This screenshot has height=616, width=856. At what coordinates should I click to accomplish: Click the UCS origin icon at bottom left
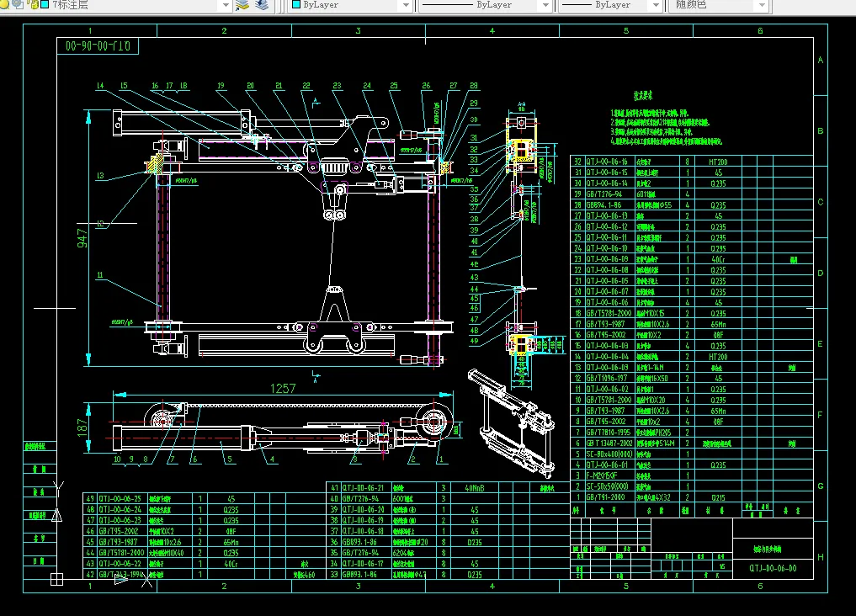click(56, 580)
